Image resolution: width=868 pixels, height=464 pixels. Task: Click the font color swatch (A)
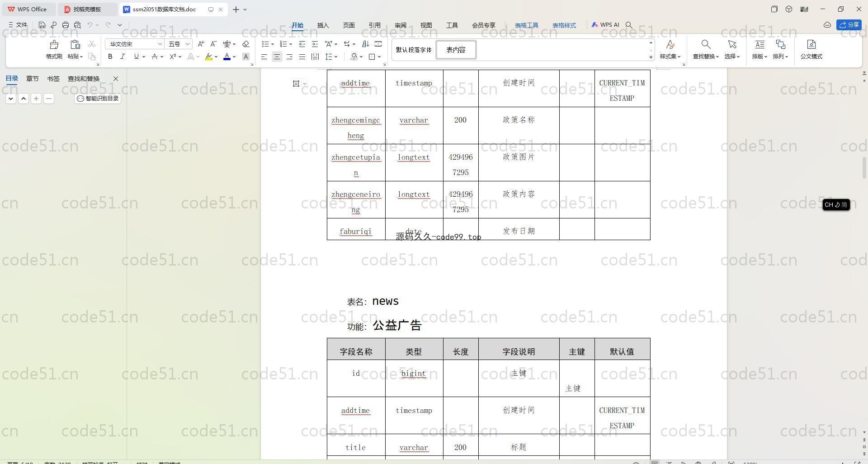click(x=227, y=57)
